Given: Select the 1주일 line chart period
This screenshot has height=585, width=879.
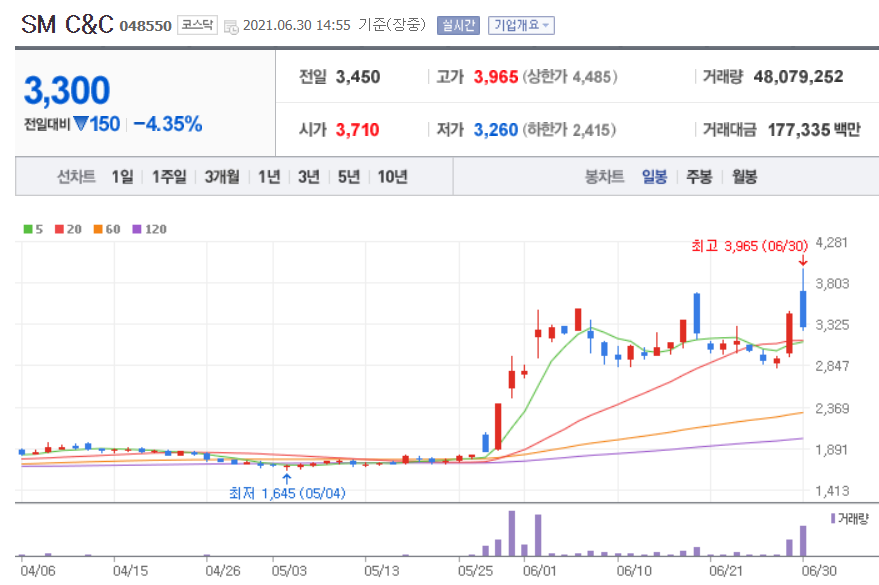Looking at the screenshot, I should click(x=169, y=177).
